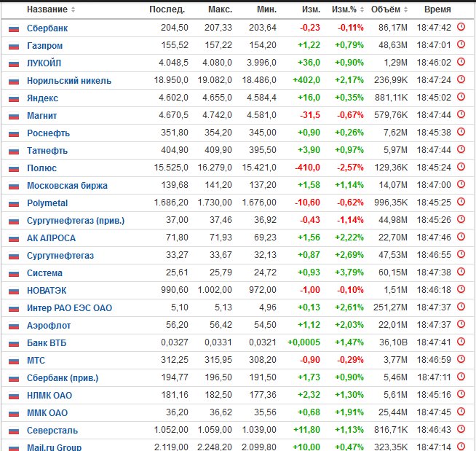
Task: Open the ММК ОАО stock link
Action: click(x=47, y=412)
